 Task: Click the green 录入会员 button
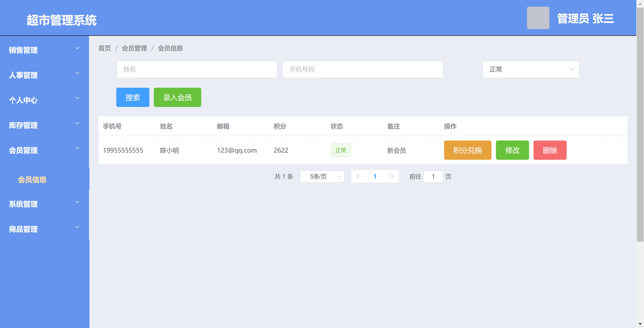coord(177,97)
